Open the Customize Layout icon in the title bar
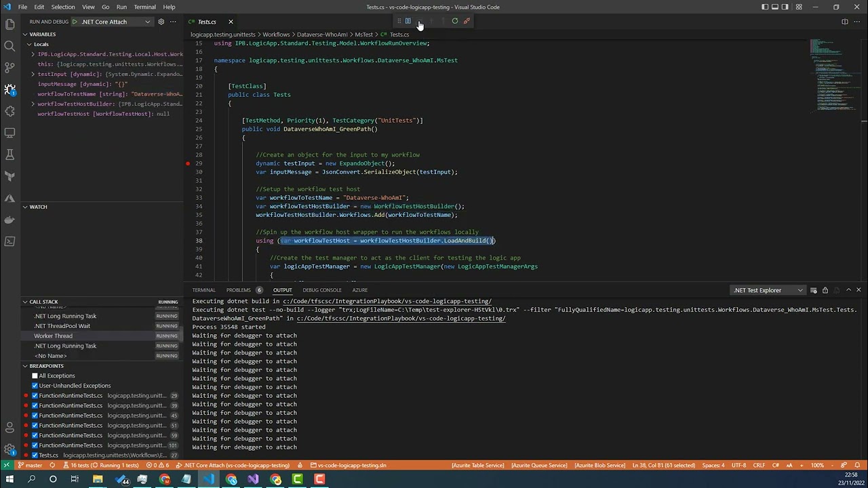Viewport: 868px width, 488px height. (x=798, y=7)
